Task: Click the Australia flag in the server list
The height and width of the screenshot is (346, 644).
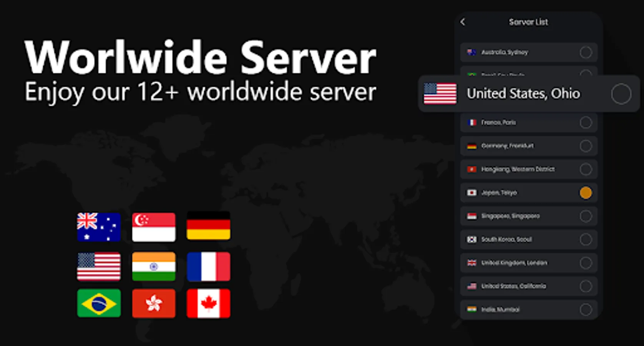Action: click(x=471, y=52)
